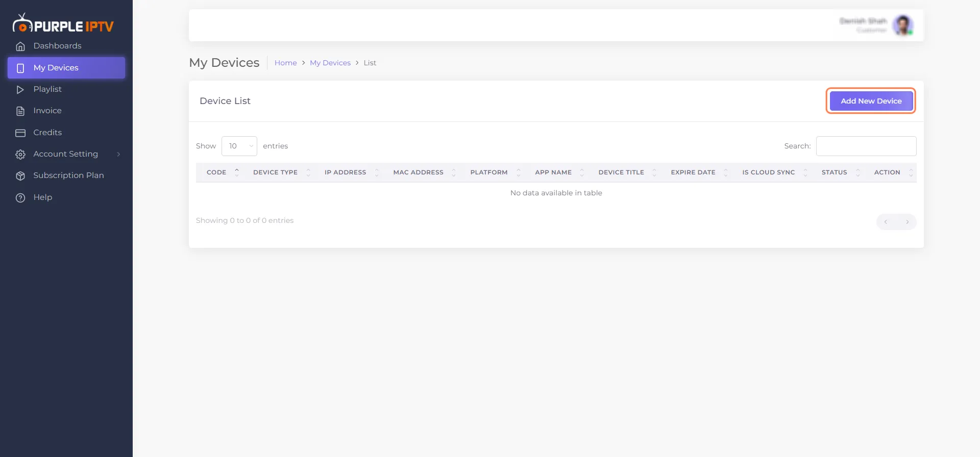Open the Help sidebar entry
This screenshot has height=457, width=980.
(66, 197)
